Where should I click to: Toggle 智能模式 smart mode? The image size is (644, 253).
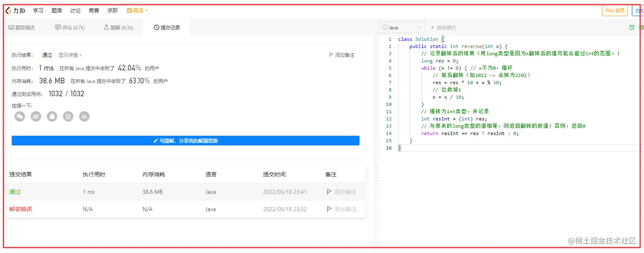tap(444, 28)
